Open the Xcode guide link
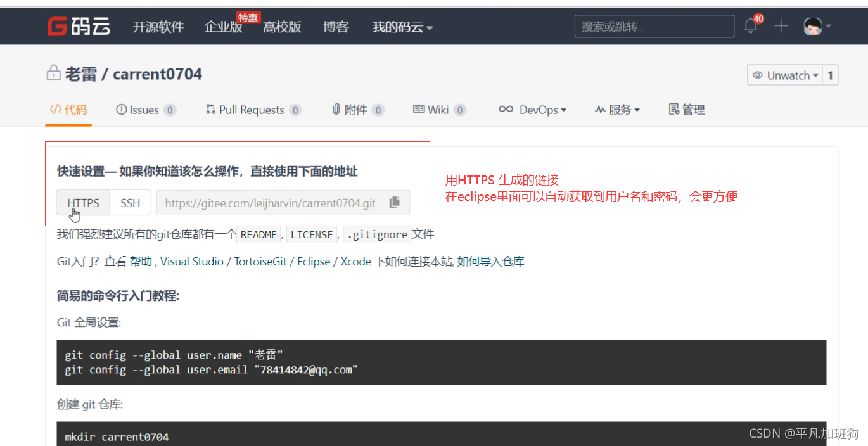Screen dimensions: 868x446 pyautogui.click(x=356, y=262)
